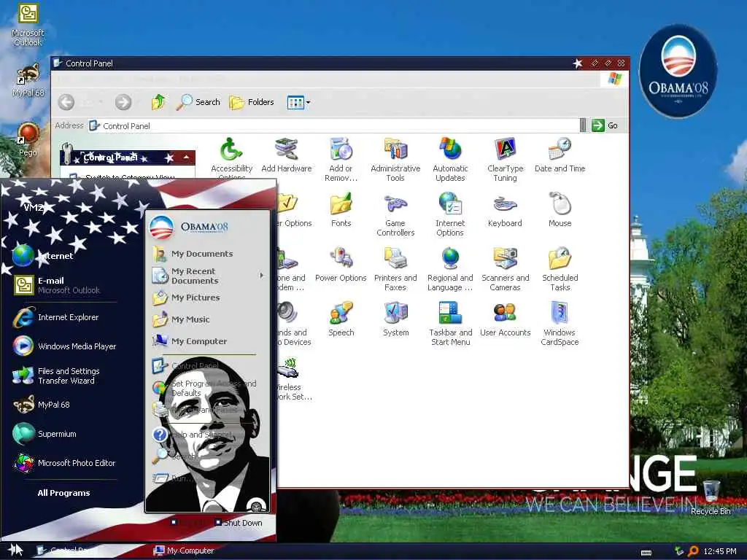Click the star button in Control Panel title bar
747x560 pixels.
(578, 63)
